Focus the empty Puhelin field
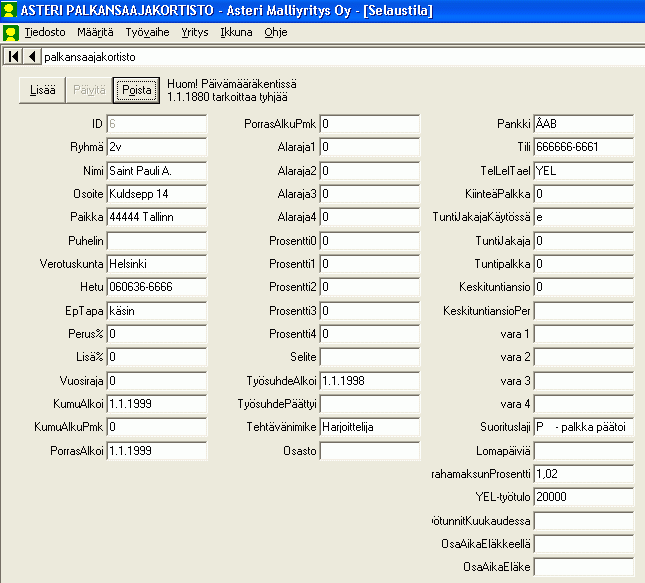Image resolution: width=645 pixels, height=583 pixels. coord(156,240)
